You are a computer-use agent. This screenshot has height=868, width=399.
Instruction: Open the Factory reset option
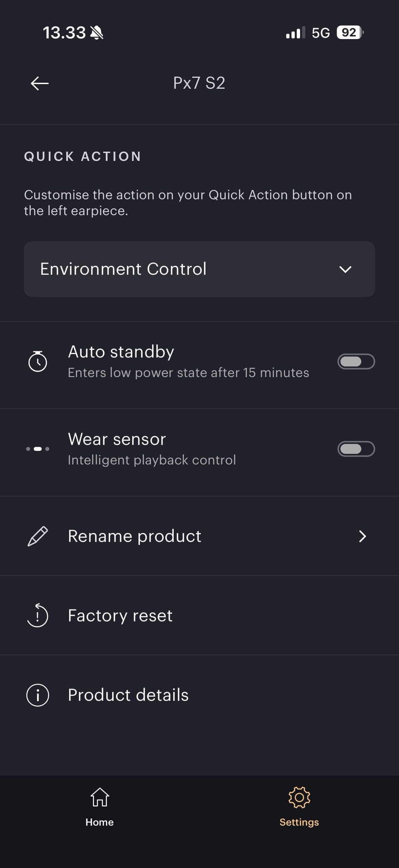[x=199, y=616]
